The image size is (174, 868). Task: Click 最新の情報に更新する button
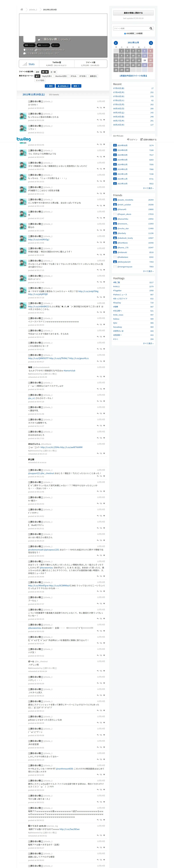click(x=133, y=13)
